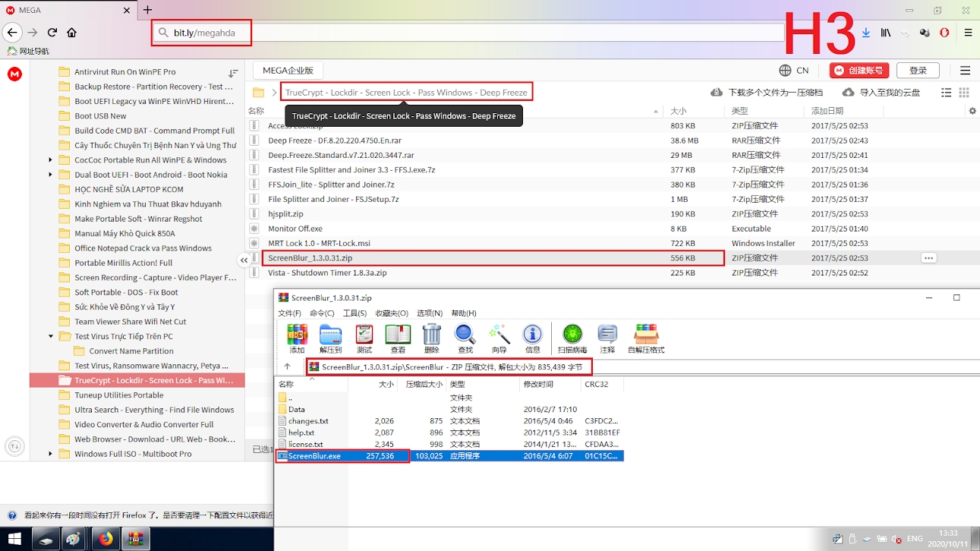Click the browser reload button
Viewport: 980px width, 551px height.
52,33
